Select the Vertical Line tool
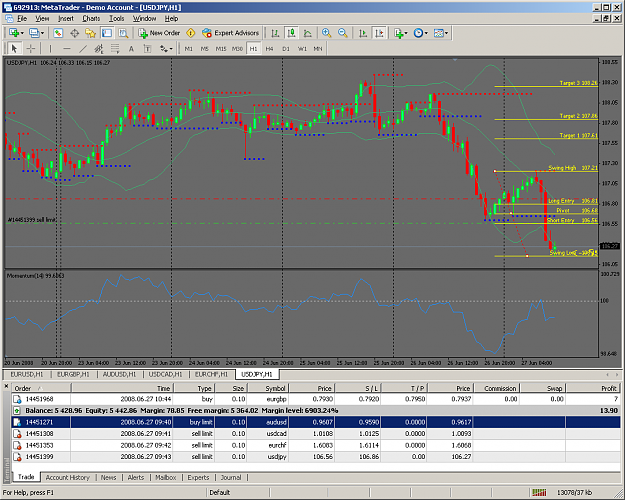Image resolution: width=625 pixels, height=500 pixels. [x=50, y=49]
